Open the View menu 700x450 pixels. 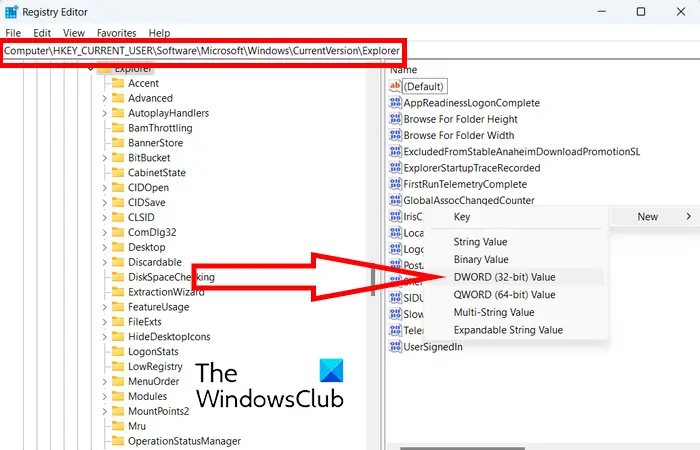[x=74, y=33]
